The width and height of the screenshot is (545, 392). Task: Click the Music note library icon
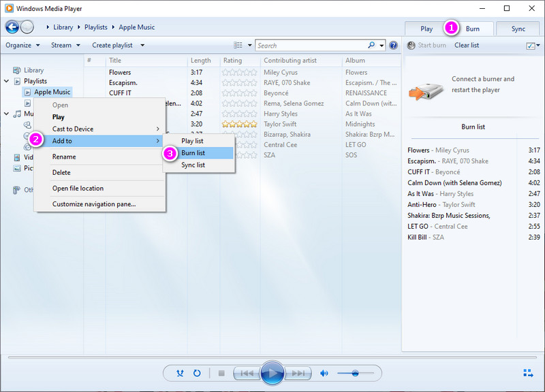point(17,114)
